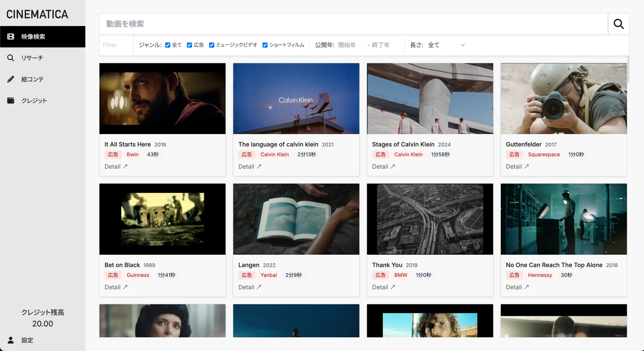Open Detail link for Langen
644x351 pixels.
(x=250, y=287)
